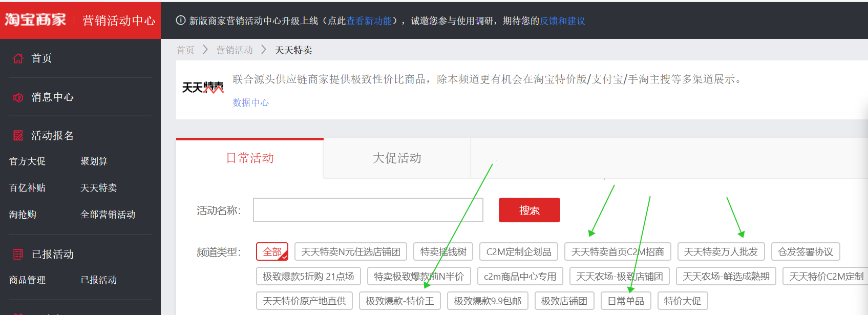Open the 查看新功能 link

click(369, 21)
